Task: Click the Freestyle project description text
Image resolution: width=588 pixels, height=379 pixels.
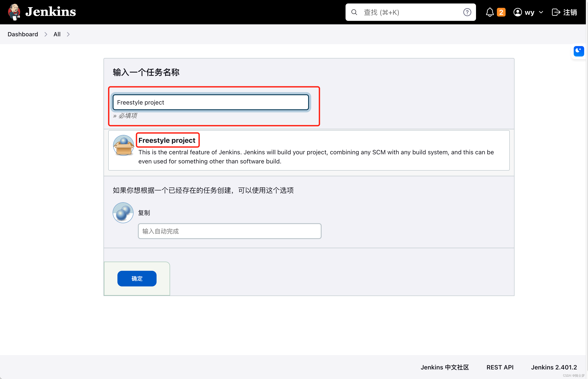Action: click(316, 157)
